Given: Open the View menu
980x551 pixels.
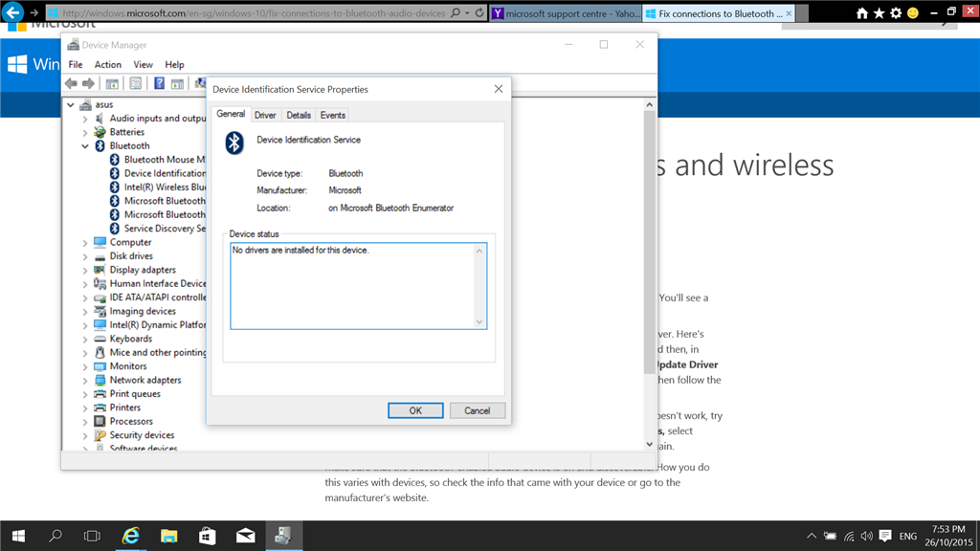Looking at the screenshot, I should tap(143, 64).
